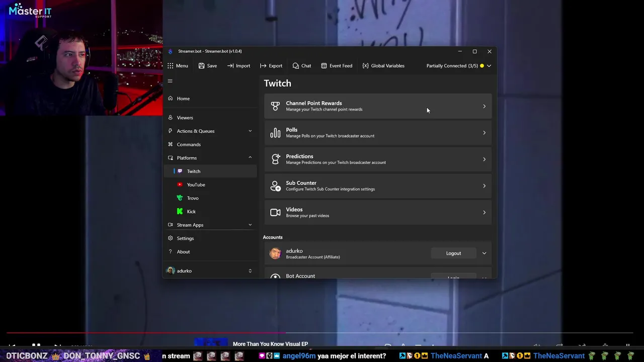This screenshot has height=362, width=644.
Task: Click the Predictions icon
Action: pos(275,159)
